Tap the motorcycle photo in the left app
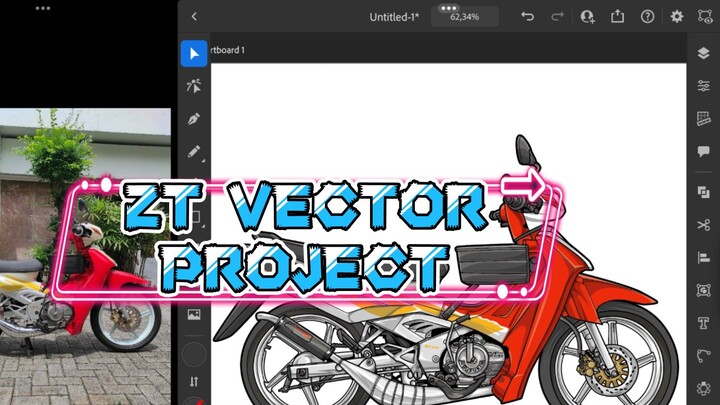The image size is (720, 405). 85,256
